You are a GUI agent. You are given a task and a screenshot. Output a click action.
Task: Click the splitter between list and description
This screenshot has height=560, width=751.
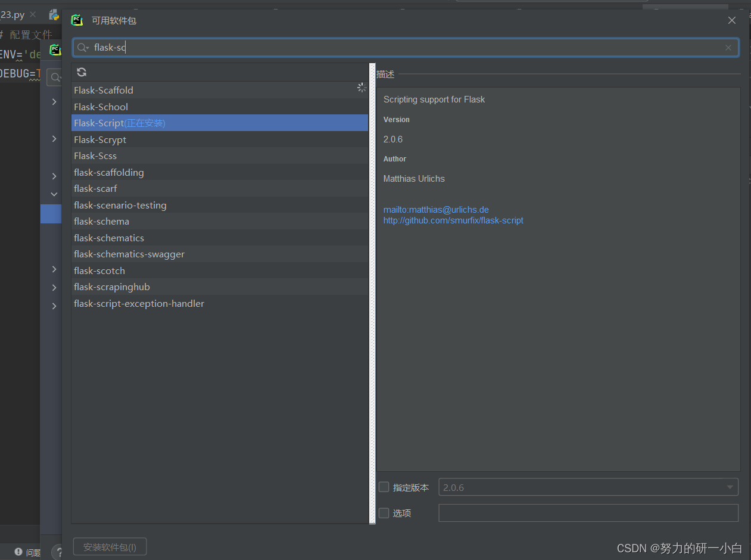372,293
